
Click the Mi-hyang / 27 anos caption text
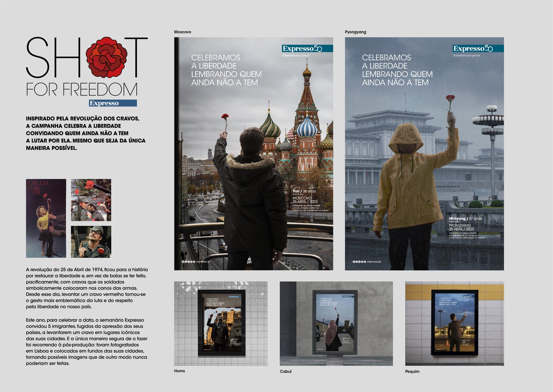465,219
